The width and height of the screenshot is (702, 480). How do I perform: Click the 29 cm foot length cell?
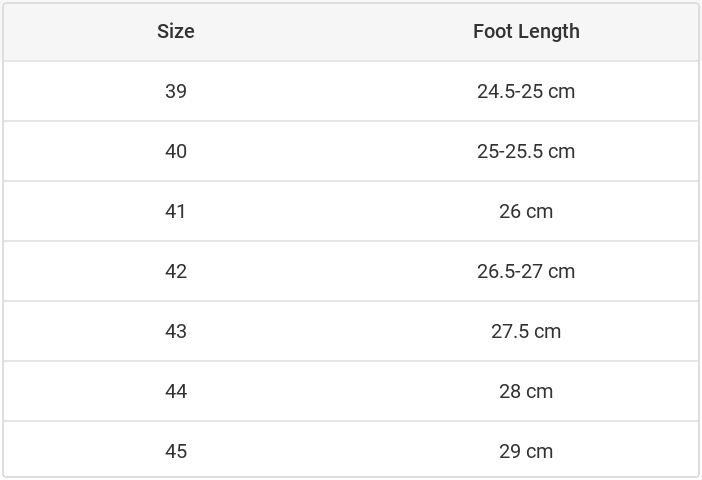pyautogui.click(x=526, y=451)
